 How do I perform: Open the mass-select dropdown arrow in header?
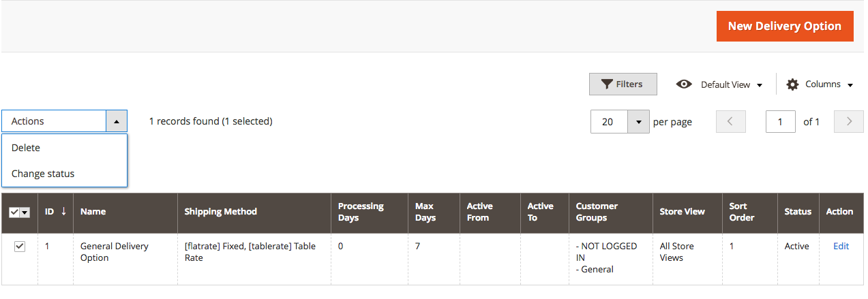[25, 213]
